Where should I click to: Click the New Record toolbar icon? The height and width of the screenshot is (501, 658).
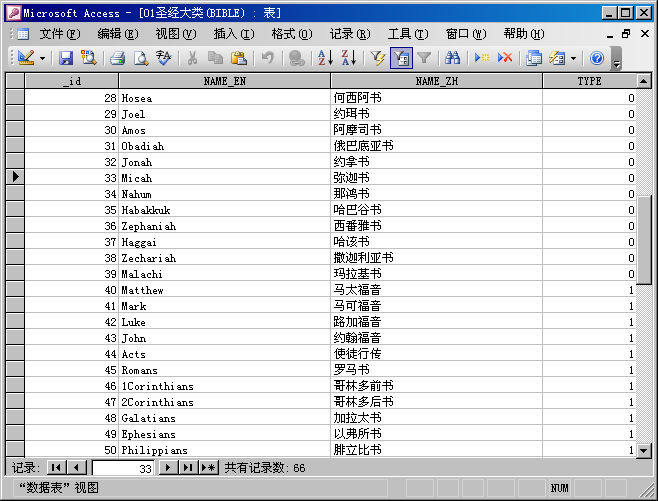point(481,58)
